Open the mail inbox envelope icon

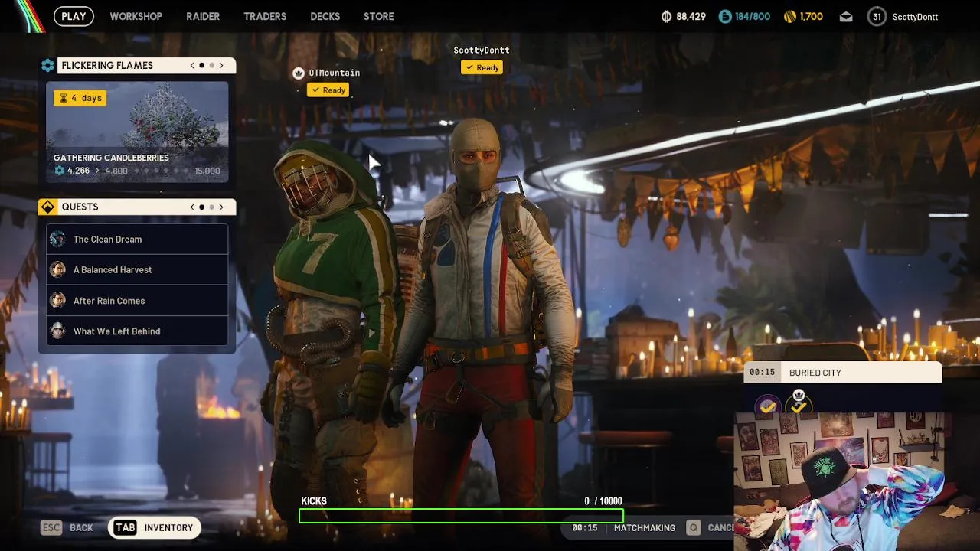coord(846,17)
